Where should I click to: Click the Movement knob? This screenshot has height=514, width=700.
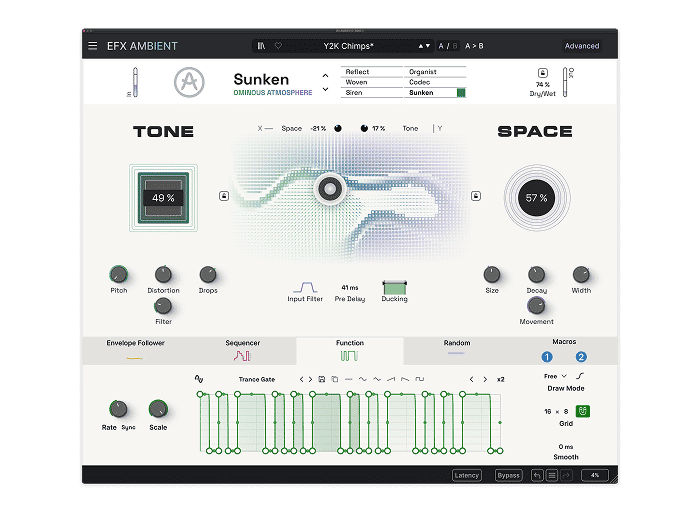pos(536,306)
